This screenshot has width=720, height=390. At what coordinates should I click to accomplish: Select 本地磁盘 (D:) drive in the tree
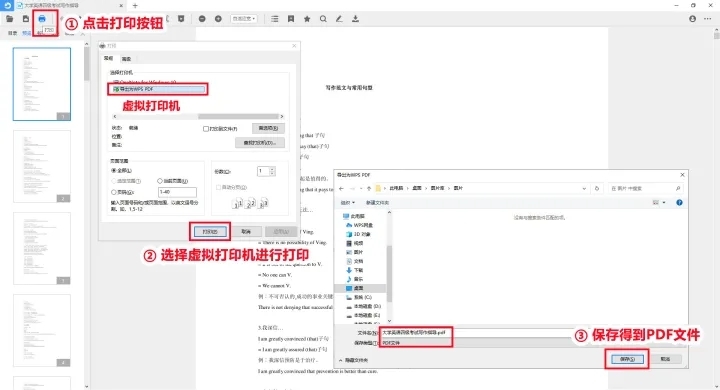coord(363,306)
